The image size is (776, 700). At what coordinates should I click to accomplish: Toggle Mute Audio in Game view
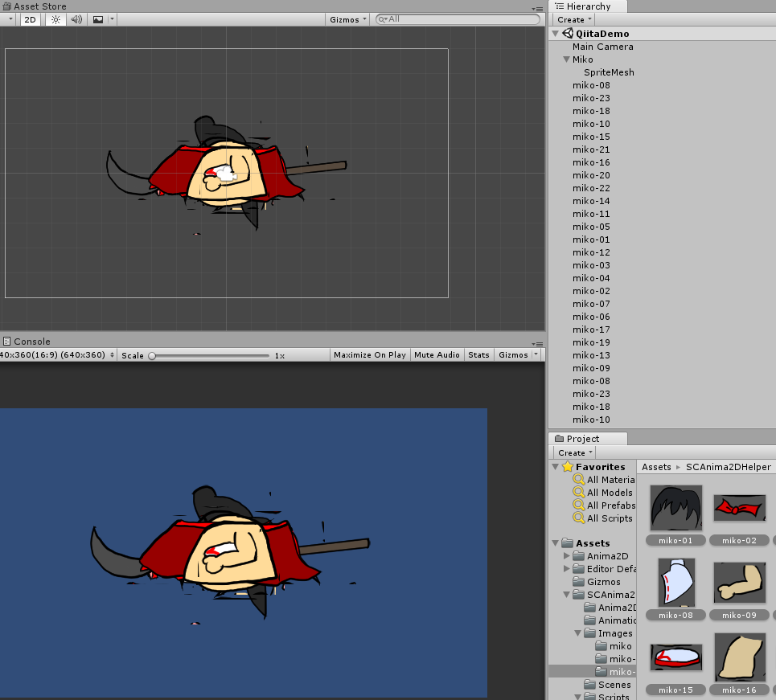(x=437, y=355)
